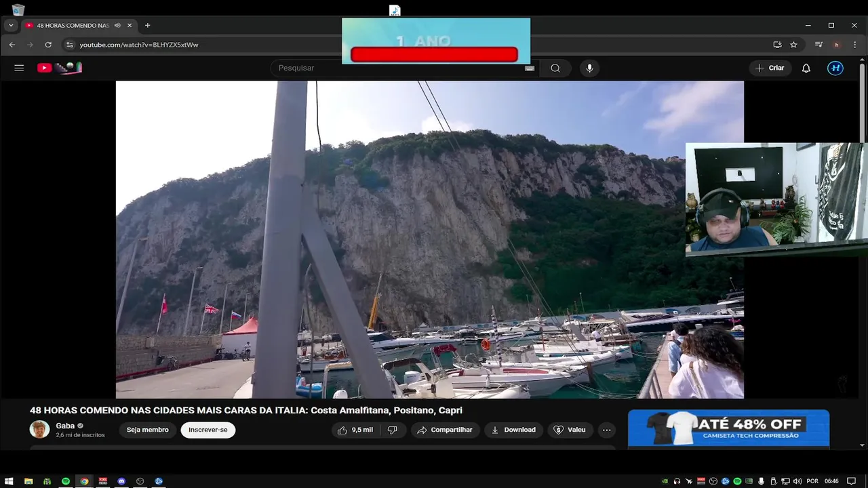Open Windows Start menu

coord(9,481)
